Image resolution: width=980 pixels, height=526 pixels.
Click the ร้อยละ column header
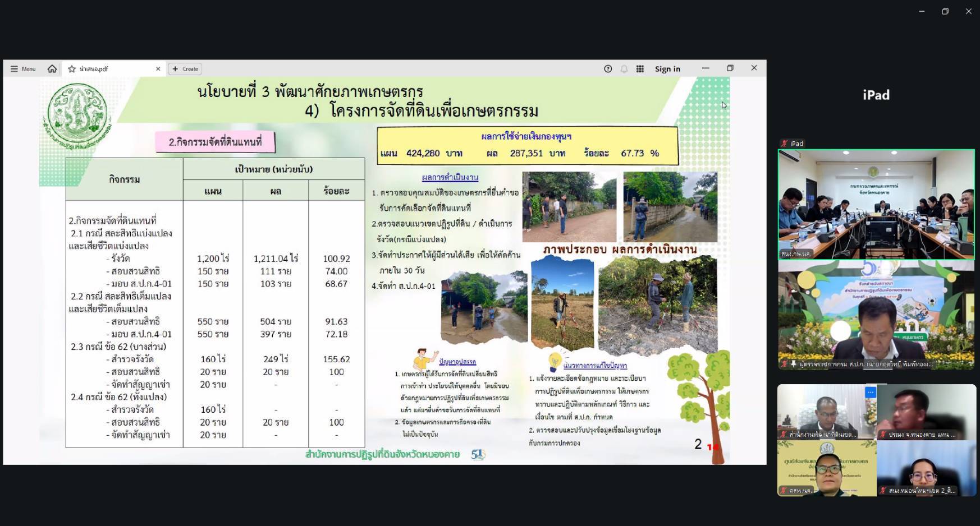[336, 191]
